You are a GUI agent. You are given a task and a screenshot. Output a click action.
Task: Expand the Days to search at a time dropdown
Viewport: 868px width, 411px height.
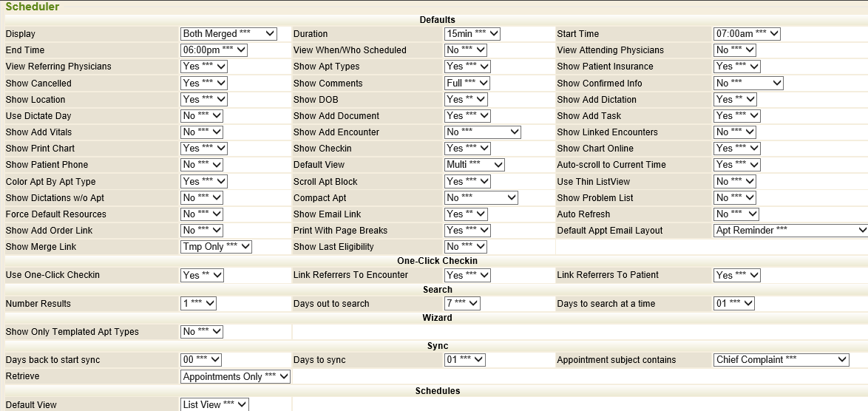(733, 304)
